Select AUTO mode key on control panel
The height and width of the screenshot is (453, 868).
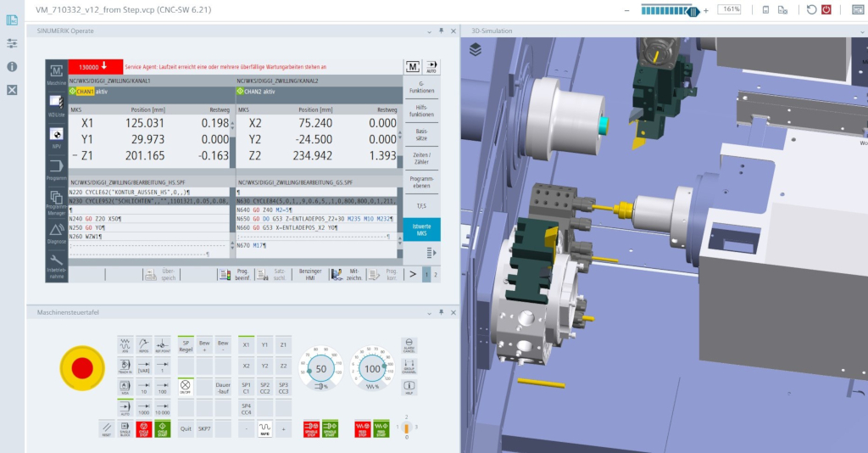click(125, 408)
